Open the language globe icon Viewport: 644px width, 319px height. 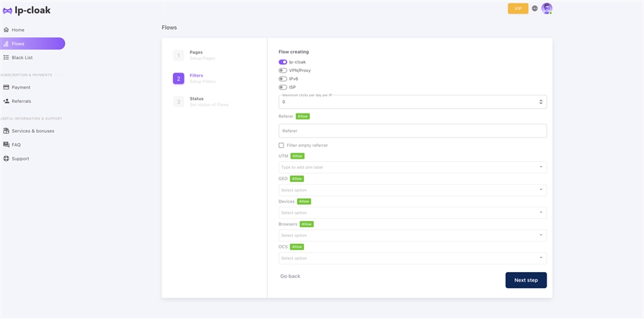(x=535, y=9)
